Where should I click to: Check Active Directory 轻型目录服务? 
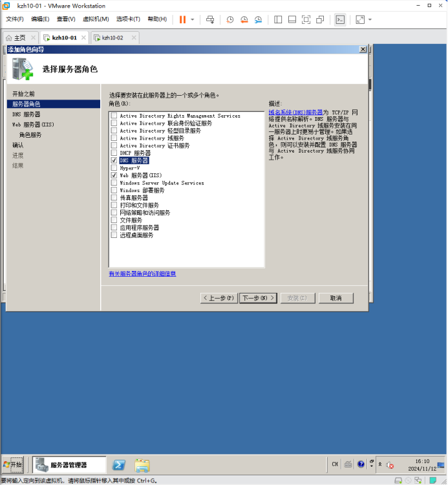114,131
